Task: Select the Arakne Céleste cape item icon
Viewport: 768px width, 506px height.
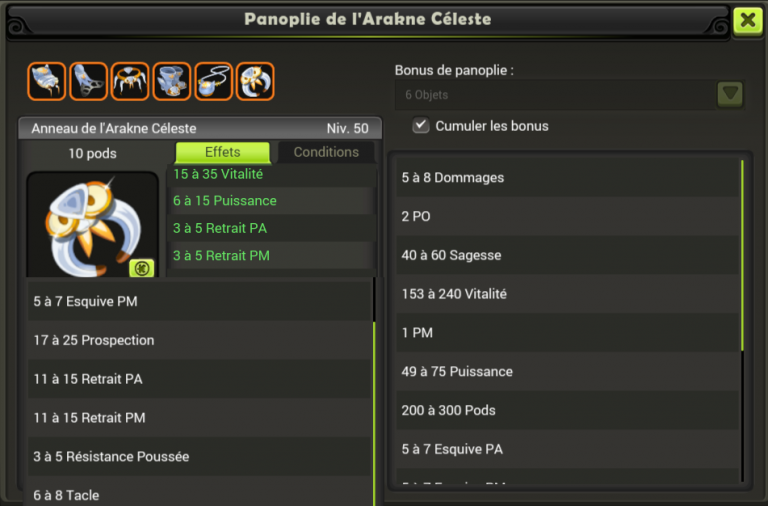Action: tap(88, 81)
